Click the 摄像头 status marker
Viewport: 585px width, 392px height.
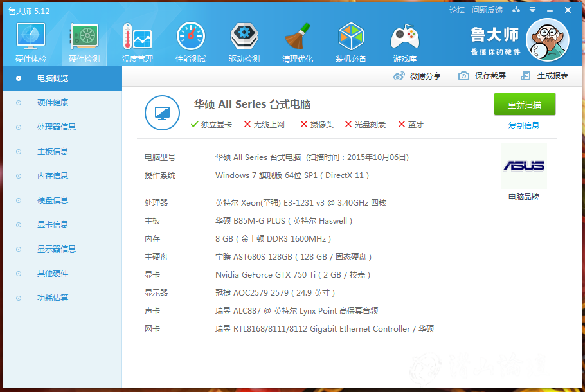point(317,125)
